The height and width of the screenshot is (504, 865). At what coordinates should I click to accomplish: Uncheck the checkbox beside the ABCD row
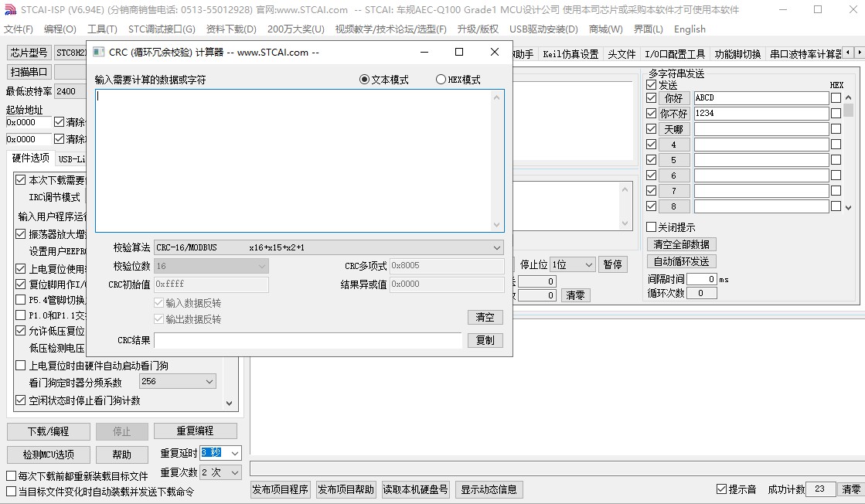(651, 98)
